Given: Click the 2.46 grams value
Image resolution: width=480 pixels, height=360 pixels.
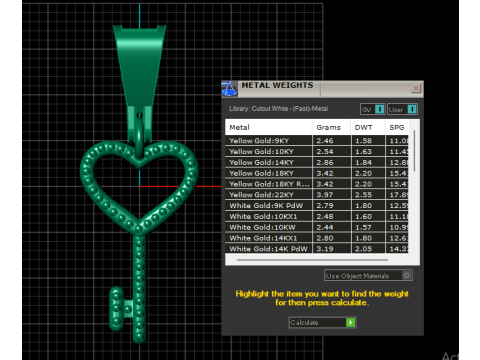Looking at the screenshot, I should click(325, 141).
